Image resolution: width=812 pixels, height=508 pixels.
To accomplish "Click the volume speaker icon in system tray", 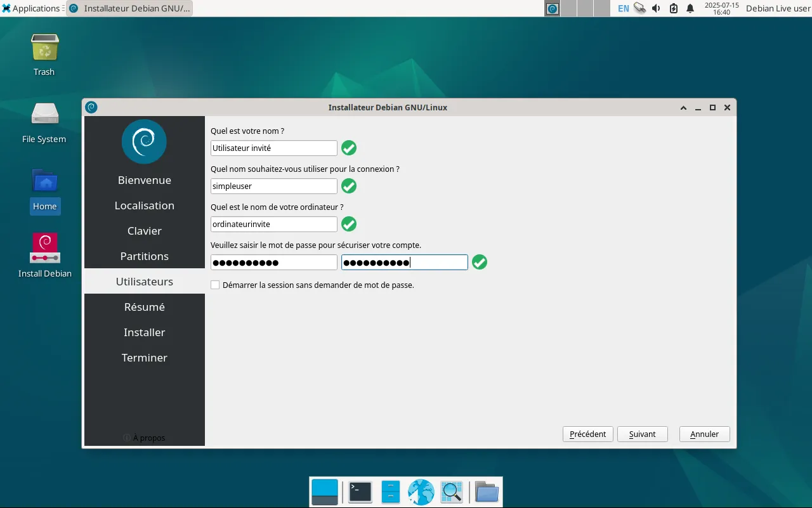I will tap(656, 8).
